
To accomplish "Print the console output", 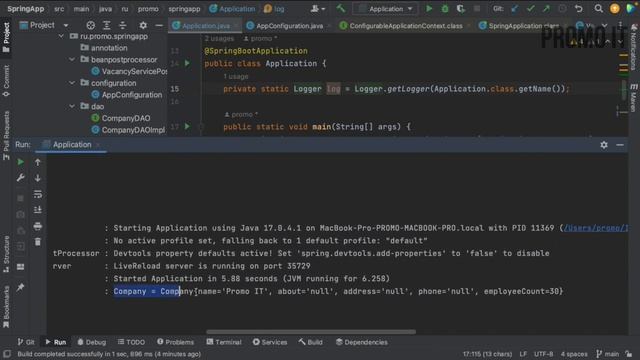I will click(38, 226).
